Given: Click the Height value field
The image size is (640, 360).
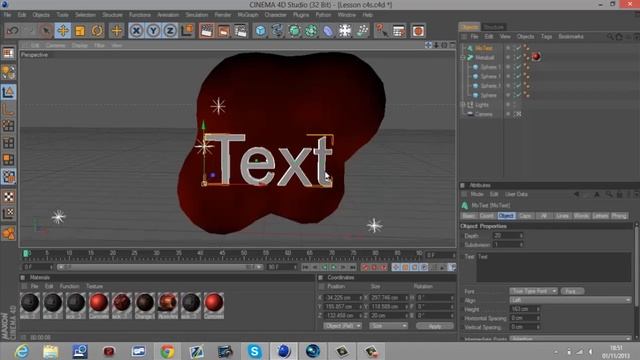Looking at the screenshot, I should click(524, 309).
